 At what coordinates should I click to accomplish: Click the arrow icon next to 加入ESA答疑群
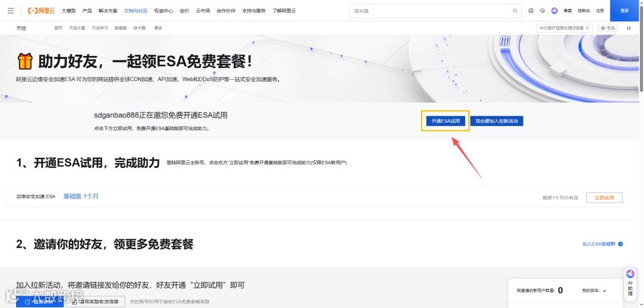click(x=621, y=244)
